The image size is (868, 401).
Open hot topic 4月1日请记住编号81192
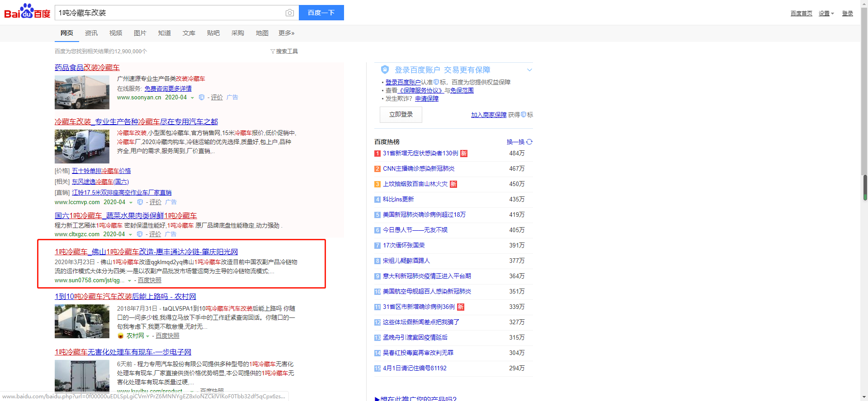[415, 368]
